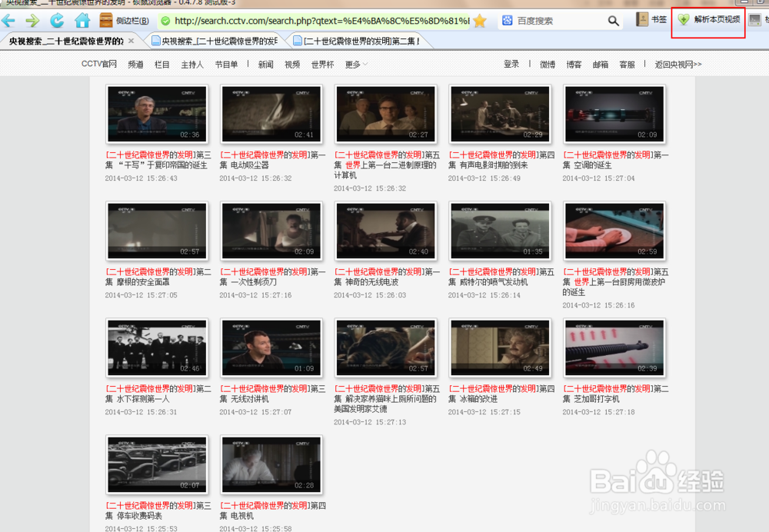Click title link 第三集 '干写' 复印帝国的诞生

tap(158, 160)
